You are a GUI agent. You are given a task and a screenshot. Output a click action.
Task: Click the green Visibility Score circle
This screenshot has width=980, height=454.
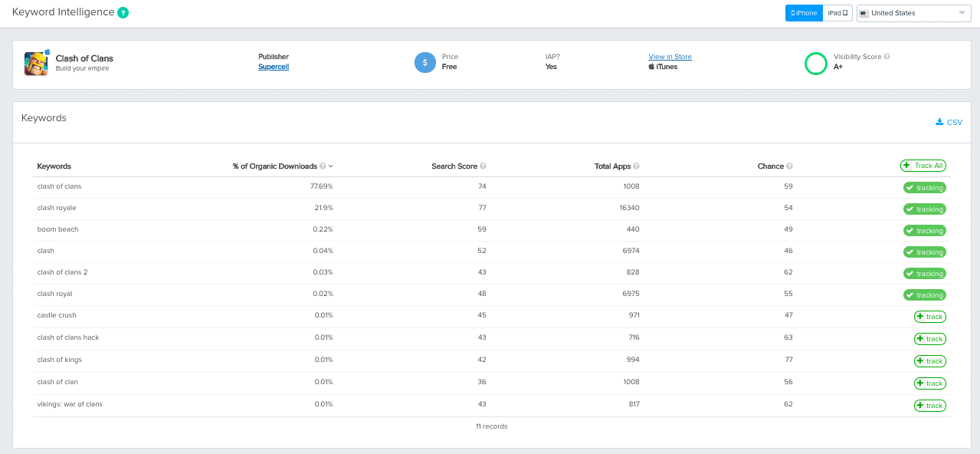pyautogui.click(x=815, y=63)
